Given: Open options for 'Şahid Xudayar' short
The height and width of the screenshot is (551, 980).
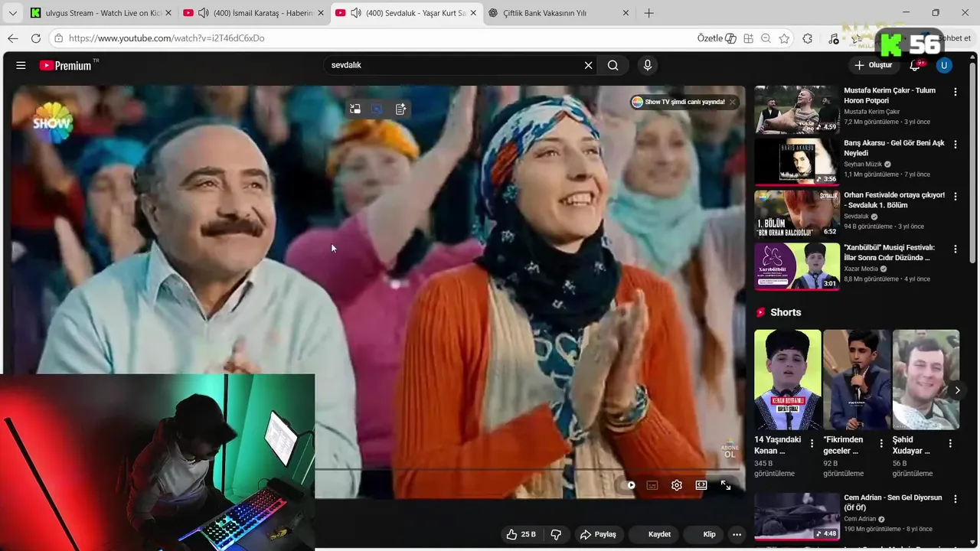Looking at the screenshot, I should (x=950, y=443).
